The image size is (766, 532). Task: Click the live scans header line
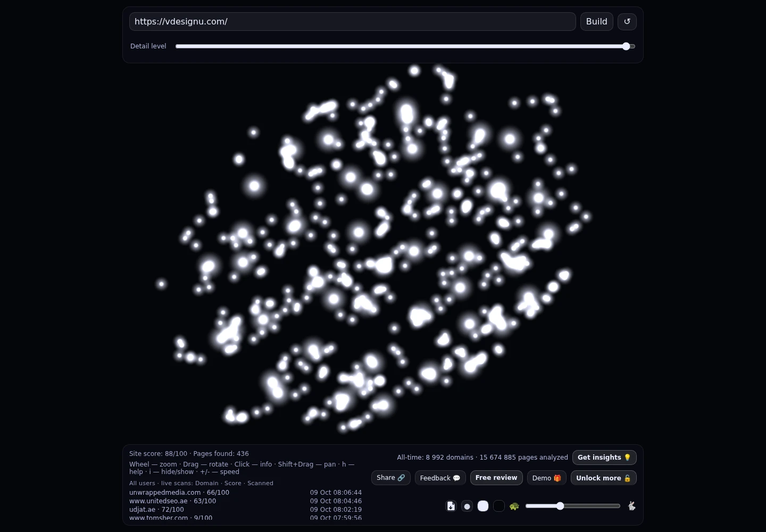[x=201, y=483]
